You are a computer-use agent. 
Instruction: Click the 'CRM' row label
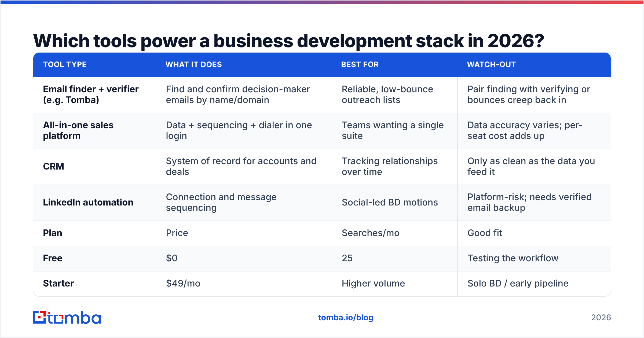[x=53, y=166]
